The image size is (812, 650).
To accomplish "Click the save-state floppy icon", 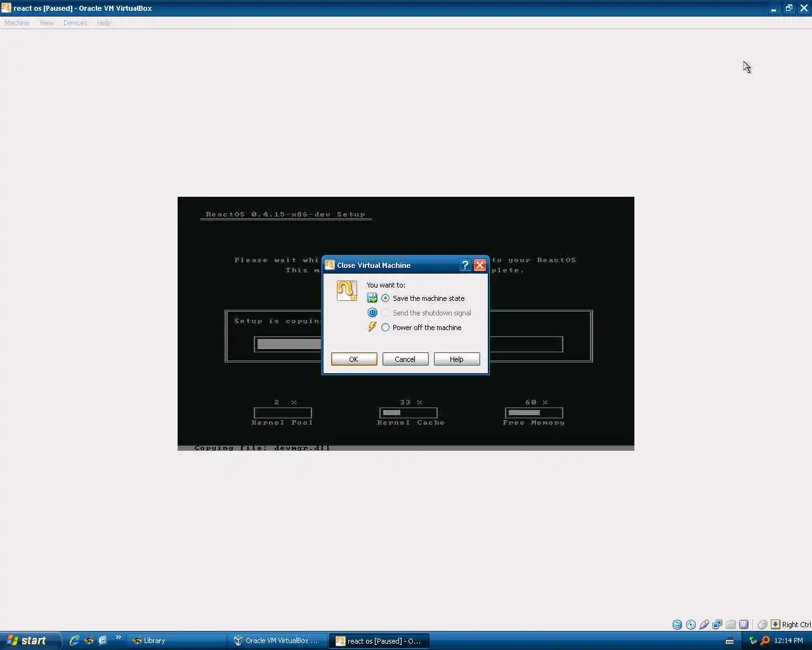I will pyautogui.click(x=372, y=298).
